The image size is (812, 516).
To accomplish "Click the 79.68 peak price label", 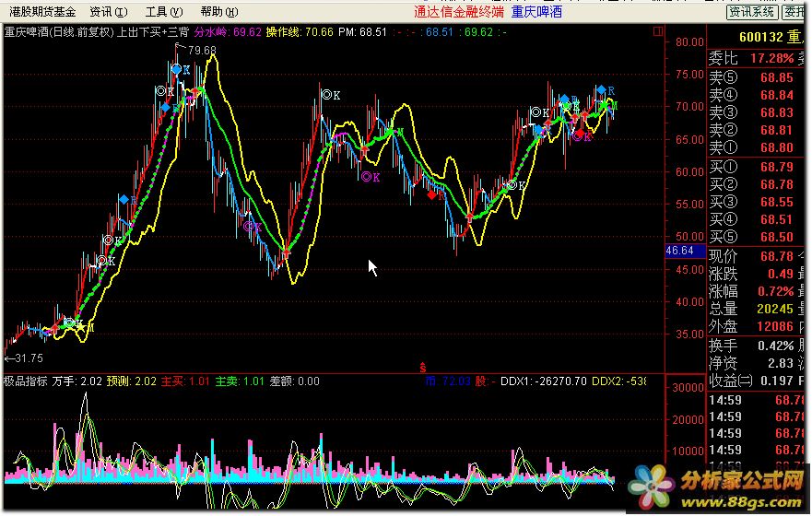I will pyautogui.click(x=202, y=50).
